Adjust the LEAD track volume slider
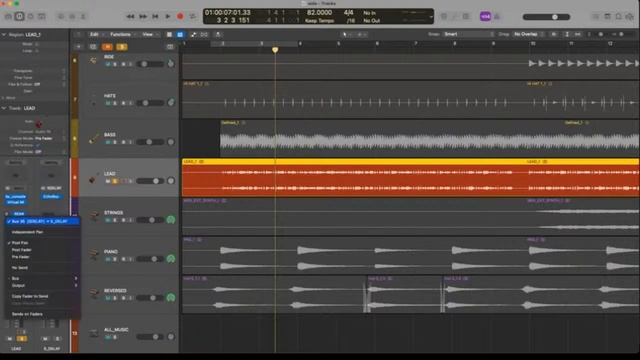The width and height of the screenshot is (640, 360). (150, 181)
